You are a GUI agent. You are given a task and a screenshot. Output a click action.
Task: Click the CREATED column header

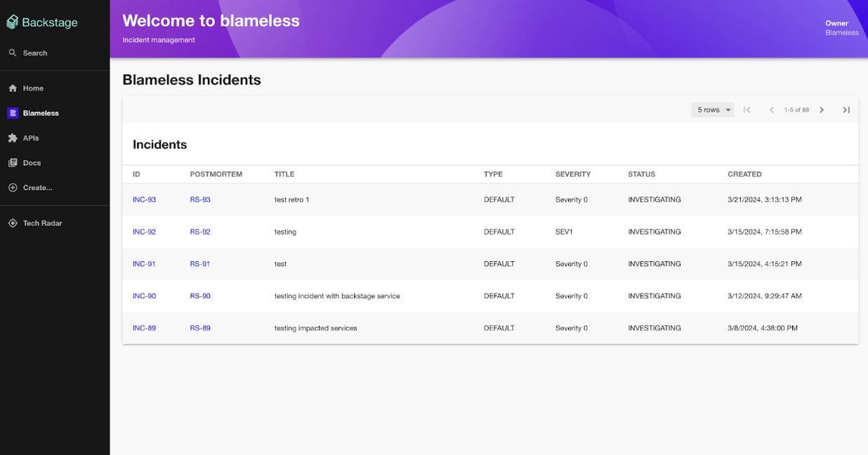coord(744,174)
